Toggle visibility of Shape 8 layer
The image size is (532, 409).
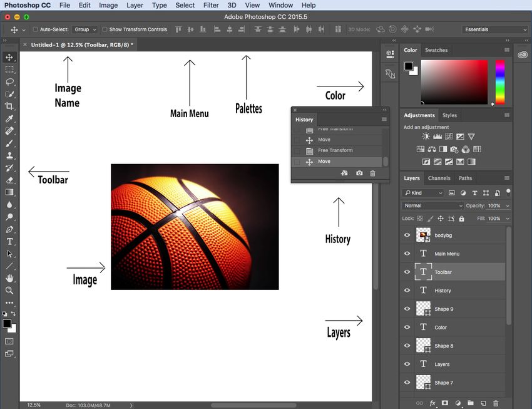(407, 345)
